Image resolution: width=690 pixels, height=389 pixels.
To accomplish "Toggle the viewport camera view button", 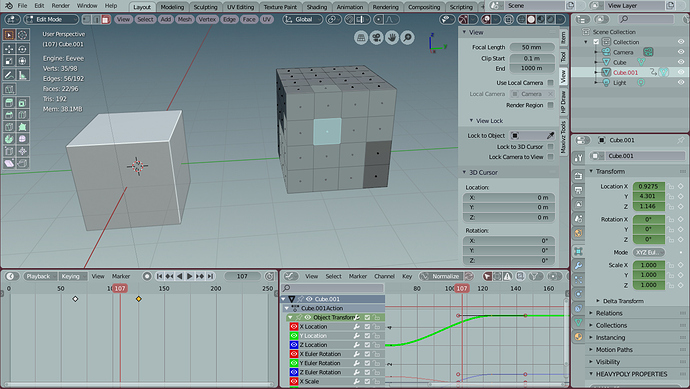I will pyautogui.click(x=376, y=38).
